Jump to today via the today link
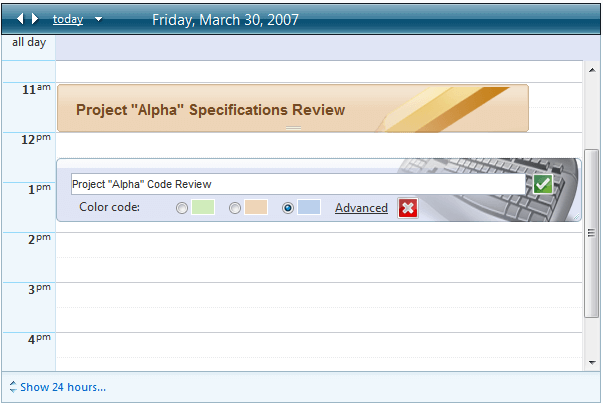This screenshot has width=603, height=403. tap(67, 19)
